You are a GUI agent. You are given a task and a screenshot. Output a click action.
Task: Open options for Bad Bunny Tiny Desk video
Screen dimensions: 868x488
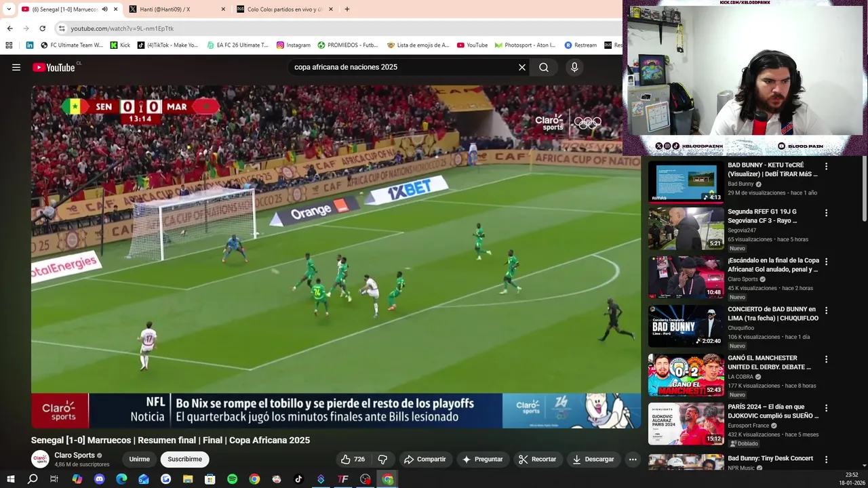coord(826,459)
